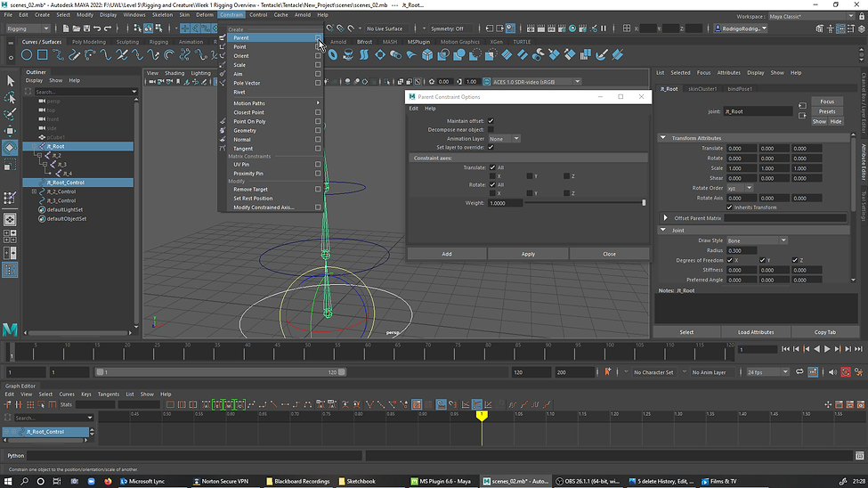The image size is (868, 488).
Task: Open Firefox from the taskbar
Action: click(108, 482)
